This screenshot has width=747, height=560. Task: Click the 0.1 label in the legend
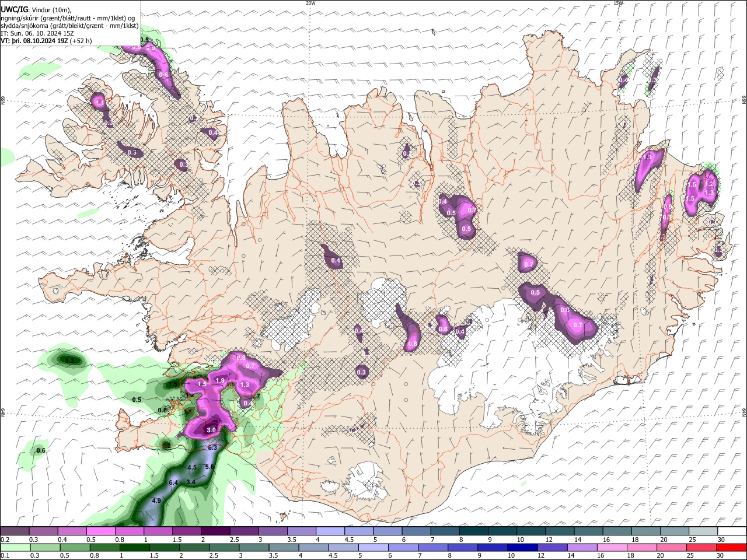pos(5,555)
